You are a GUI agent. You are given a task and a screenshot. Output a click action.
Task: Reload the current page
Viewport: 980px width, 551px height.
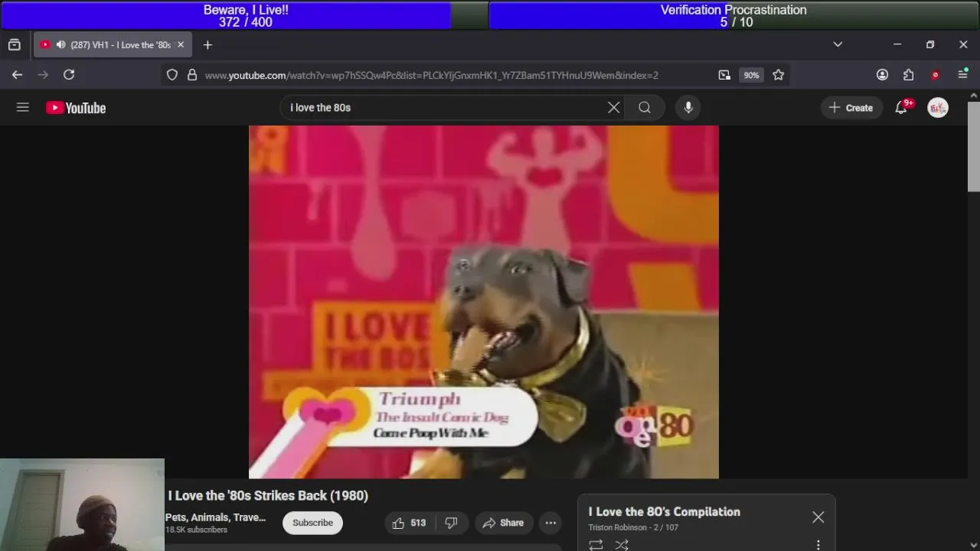click(69, 75)
